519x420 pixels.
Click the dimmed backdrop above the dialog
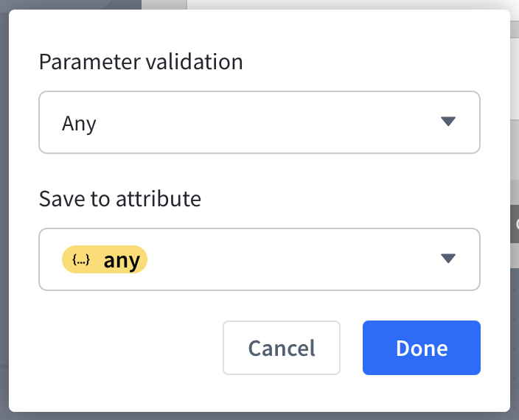(74, 4)
